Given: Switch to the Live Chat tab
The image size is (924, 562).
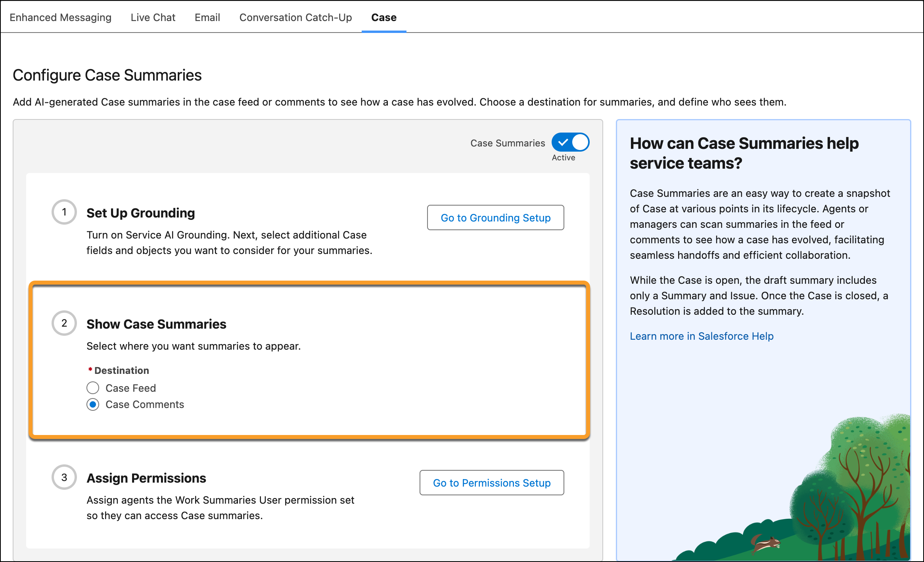Looking at the screenshot, I should pyautogui.click(x=153, y=17).
